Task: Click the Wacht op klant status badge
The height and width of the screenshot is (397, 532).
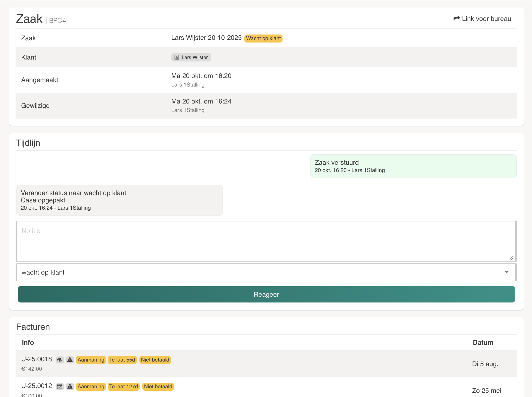Action: [x=263, y=38]
